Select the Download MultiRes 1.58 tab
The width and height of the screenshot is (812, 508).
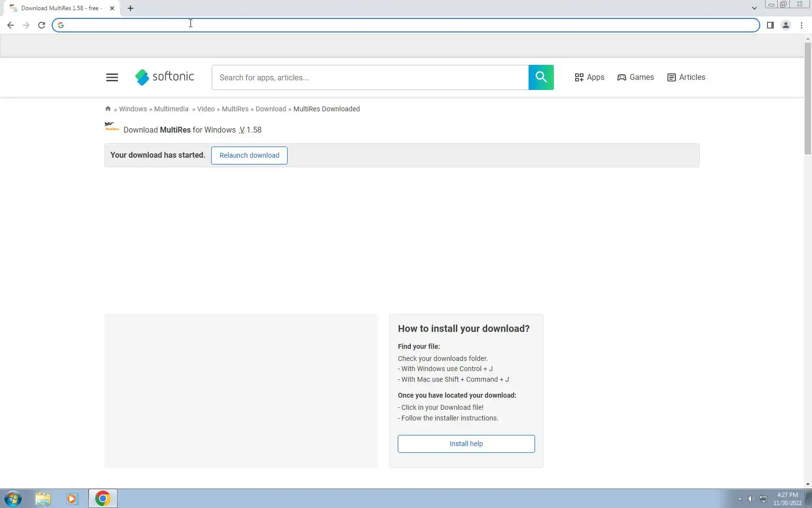point(62,8)
